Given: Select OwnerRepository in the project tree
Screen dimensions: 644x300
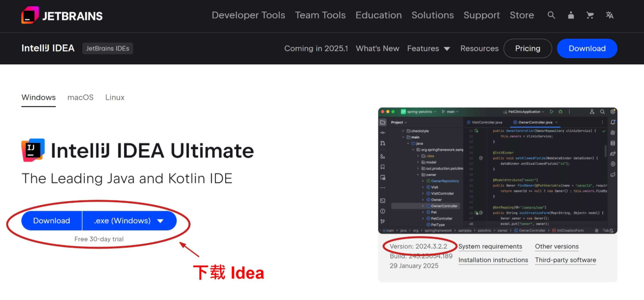Looking at the screenshot, I should point(442,181).
